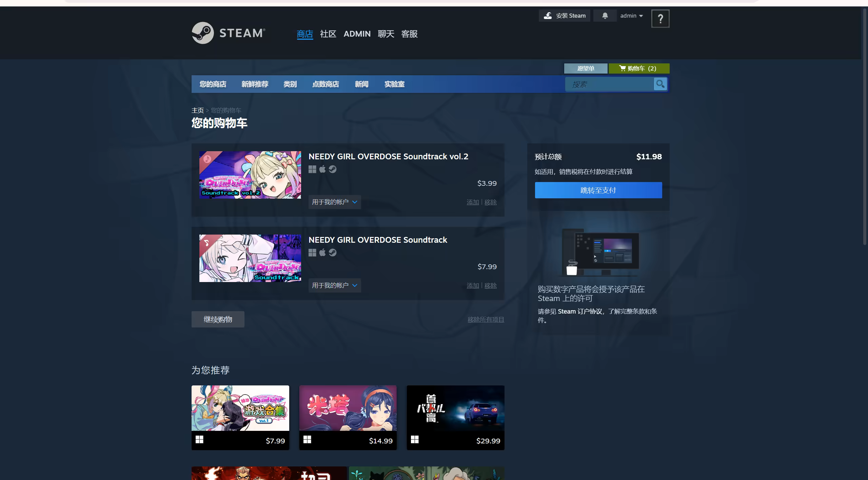
Task: Open notifications bell icon
Action: pyautogui.click(x=605, y=16)
